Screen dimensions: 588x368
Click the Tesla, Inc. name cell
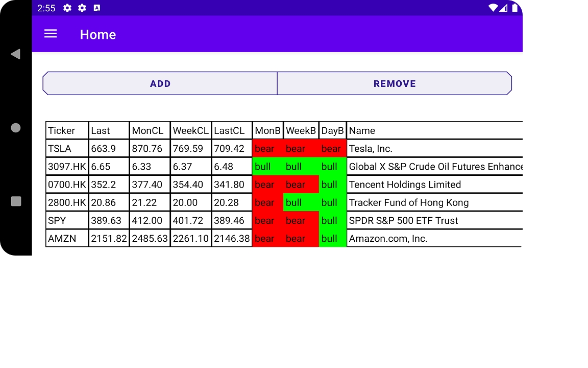point(435,149)
